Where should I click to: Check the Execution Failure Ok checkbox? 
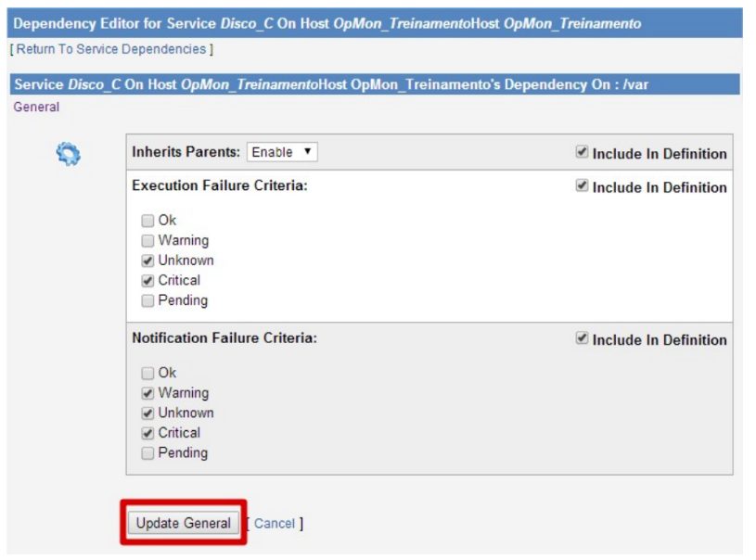click(x=147, y=221)
